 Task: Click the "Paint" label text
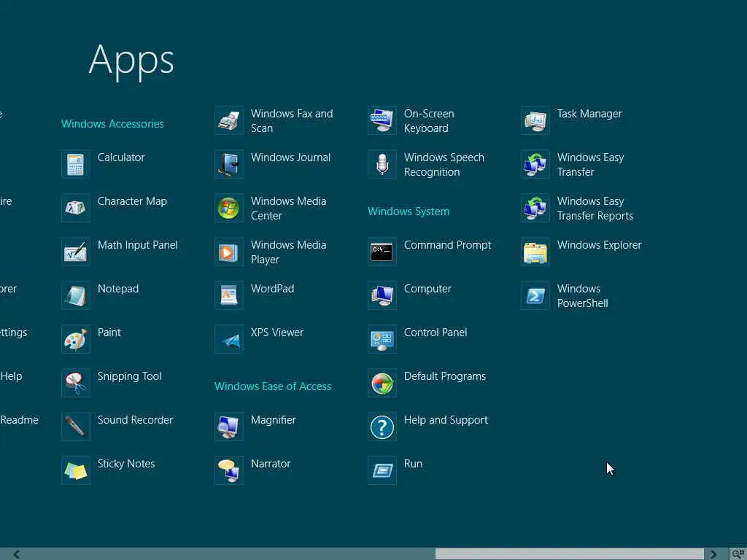[x=109, y=332]
